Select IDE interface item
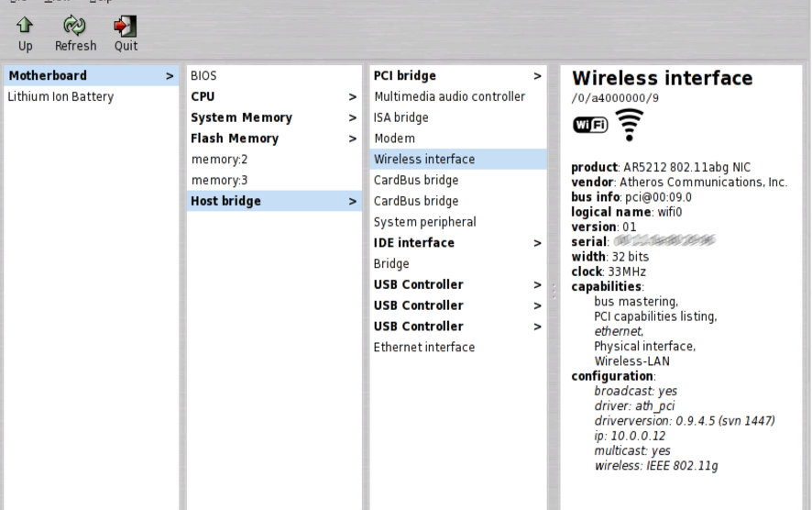The height and width of the screenshot is (510, 812). 458,242
